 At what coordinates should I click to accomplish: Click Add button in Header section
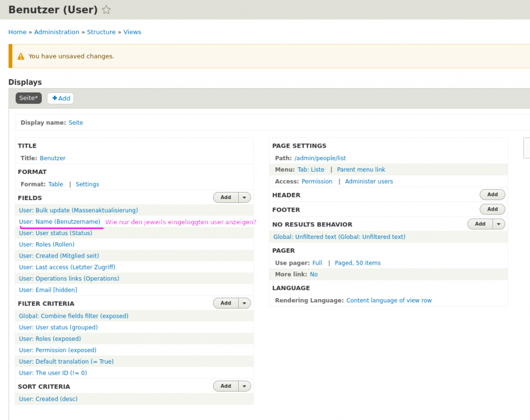492,195
